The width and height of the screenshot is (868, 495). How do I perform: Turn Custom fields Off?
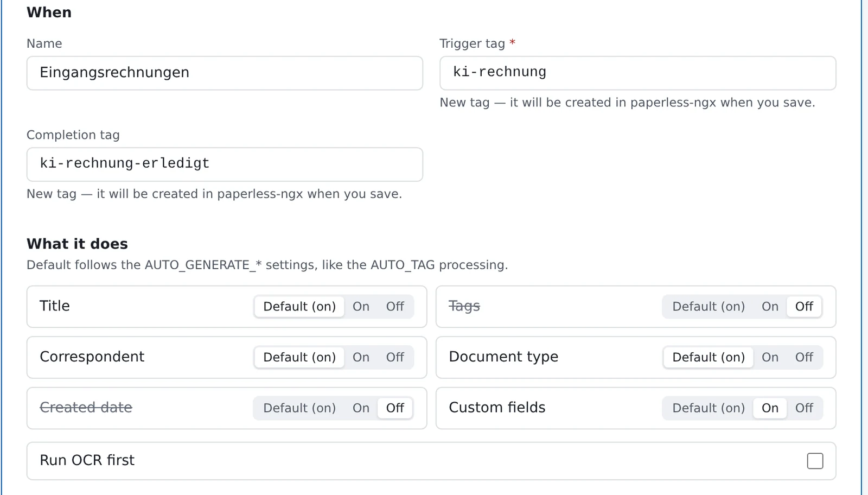[804, 408]
